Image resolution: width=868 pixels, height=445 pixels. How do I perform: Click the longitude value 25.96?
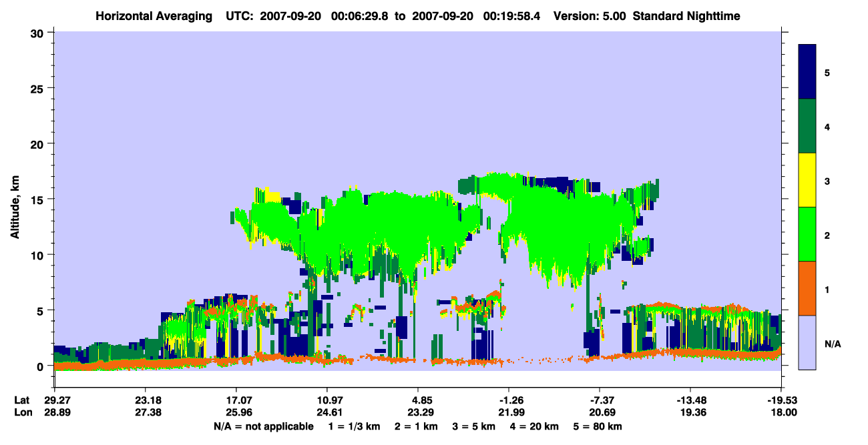tap(239, 412)
